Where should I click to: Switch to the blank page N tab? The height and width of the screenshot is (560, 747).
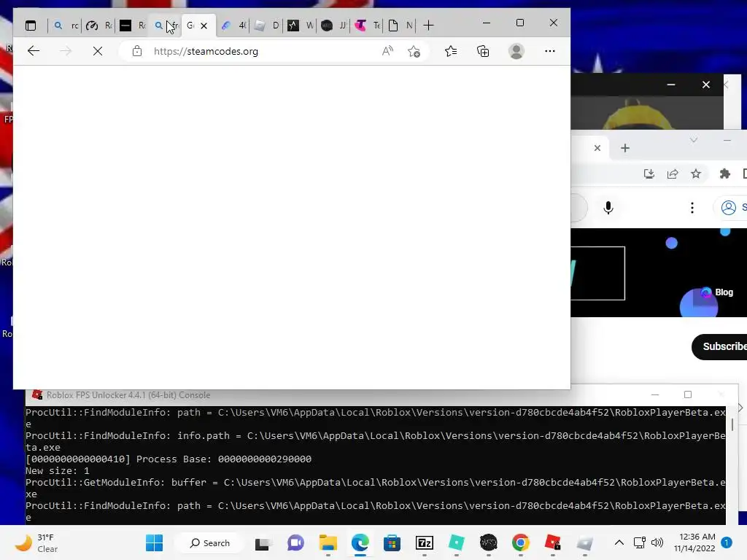coord(400,26)
